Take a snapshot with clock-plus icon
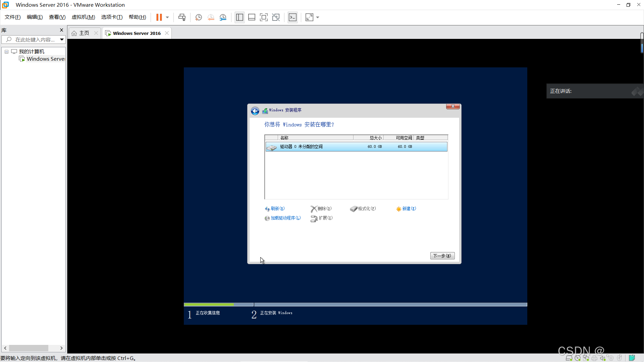This screenshot has width=644, height=362. (x=199, y=17)
